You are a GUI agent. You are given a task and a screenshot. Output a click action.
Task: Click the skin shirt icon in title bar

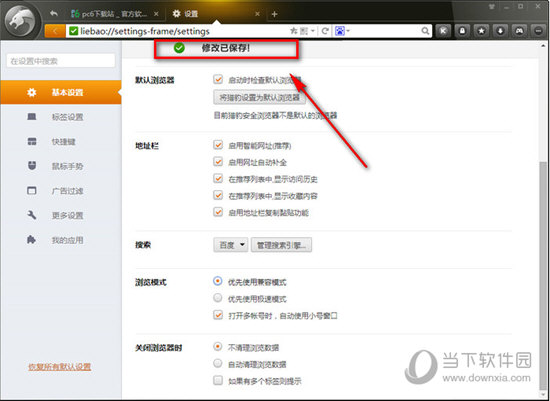click(x=491, y=7)
